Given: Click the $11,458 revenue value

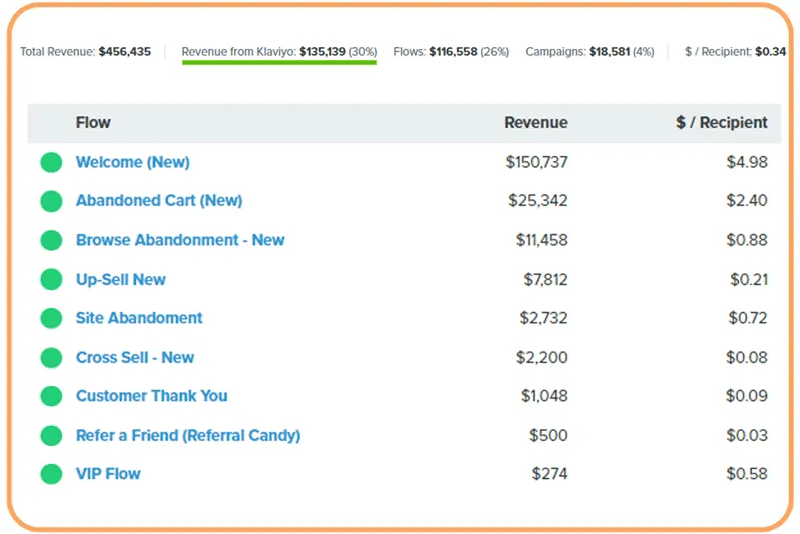Looking at the screenshot, I should pyautogui.click(x=541, y=240).
